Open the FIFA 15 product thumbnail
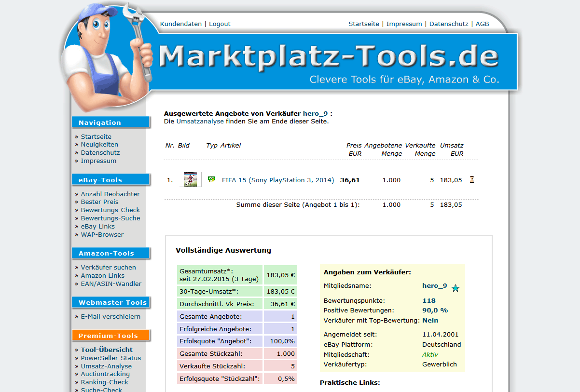Image resolution: width=580 pixels, height=392 pixels. pyautogui.click(x=190, y=180)
